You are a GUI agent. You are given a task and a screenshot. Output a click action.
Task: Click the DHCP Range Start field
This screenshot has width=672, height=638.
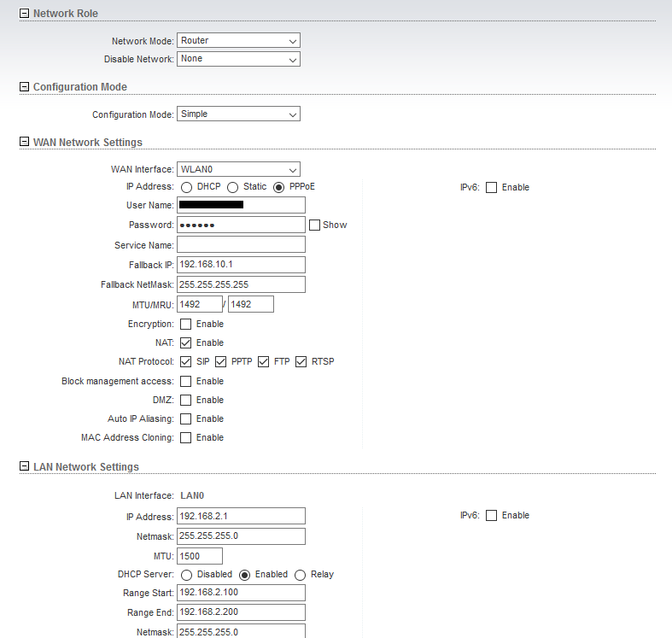(x=241, y=593)
